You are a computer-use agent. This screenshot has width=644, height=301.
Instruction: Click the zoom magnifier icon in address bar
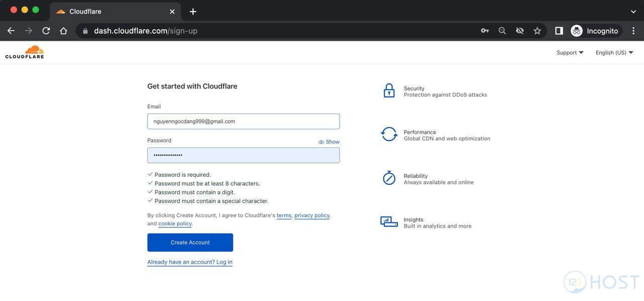click(502, 31)
